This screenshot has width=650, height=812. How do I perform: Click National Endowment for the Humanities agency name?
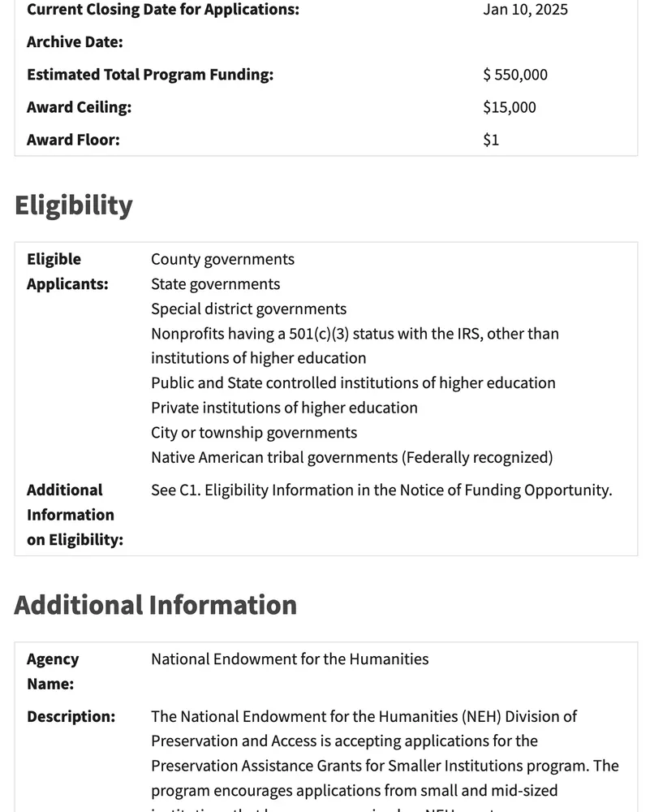290,659
